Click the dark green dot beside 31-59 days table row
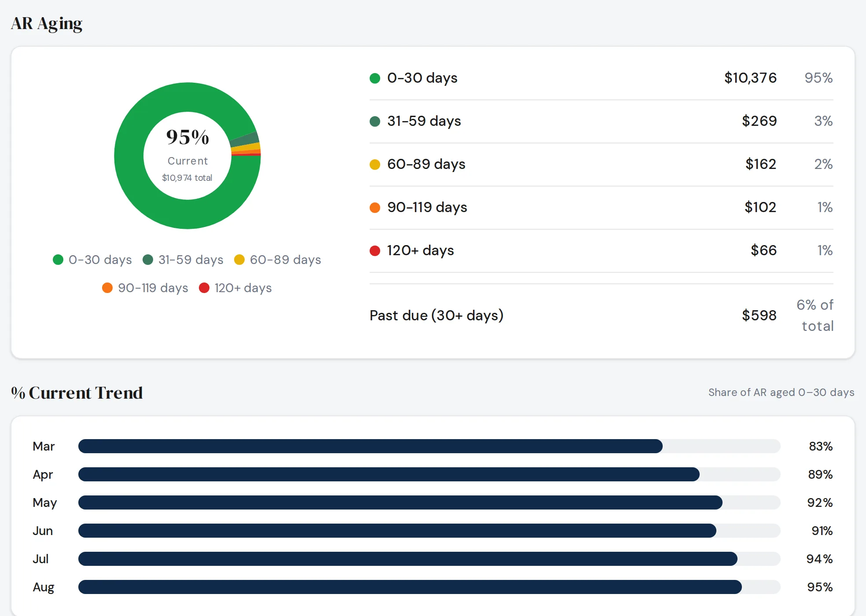 (x=375, y=121)
